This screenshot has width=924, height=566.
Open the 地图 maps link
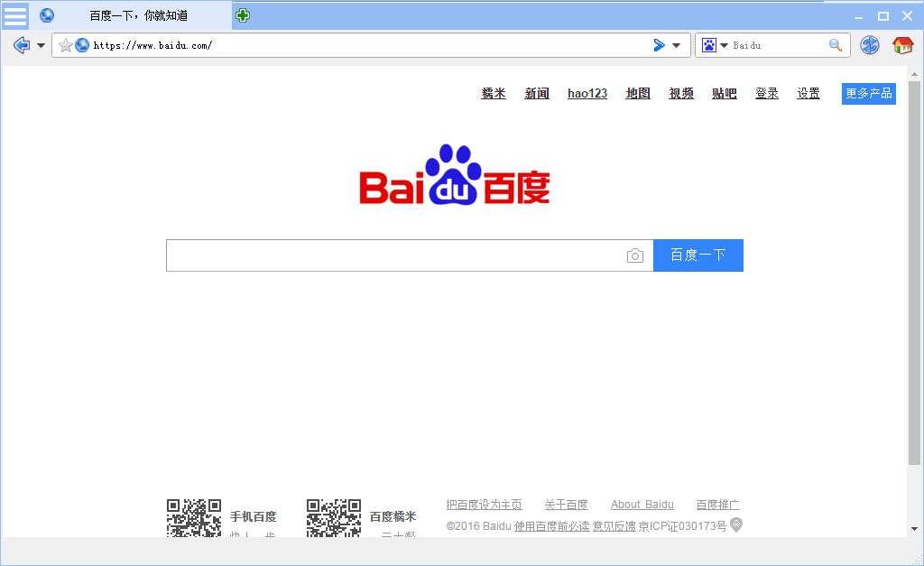pyautogui.click(x=638, y=93)
